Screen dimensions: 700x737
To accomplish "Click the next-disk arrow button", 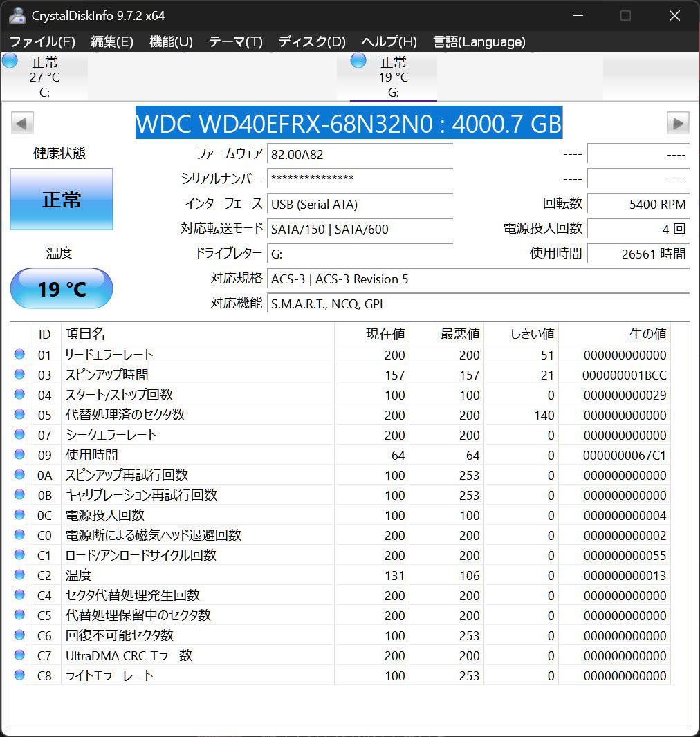I will 678,122.
